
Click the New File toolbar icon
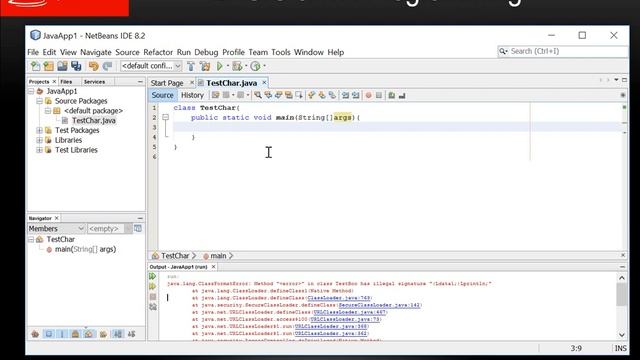[36, 66]
